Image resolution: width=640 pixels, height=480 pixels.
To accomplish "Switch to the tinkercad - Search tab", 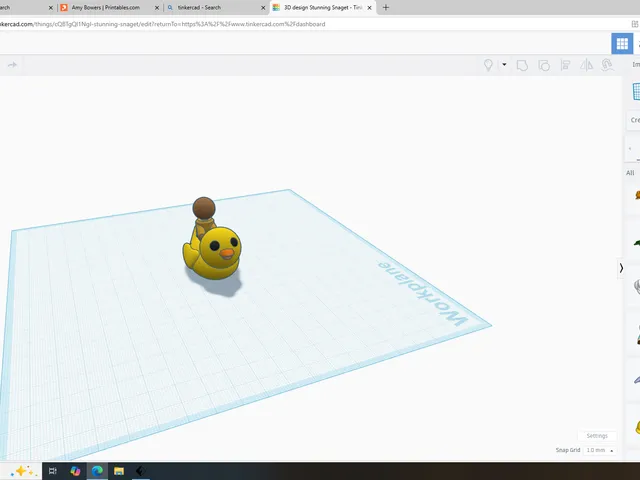I will (x=199, y=7).
